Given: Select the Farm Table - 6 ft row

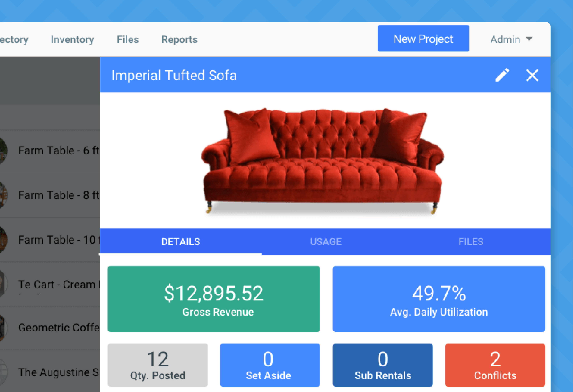Looking at the screenshot, I should coord(50,151).
